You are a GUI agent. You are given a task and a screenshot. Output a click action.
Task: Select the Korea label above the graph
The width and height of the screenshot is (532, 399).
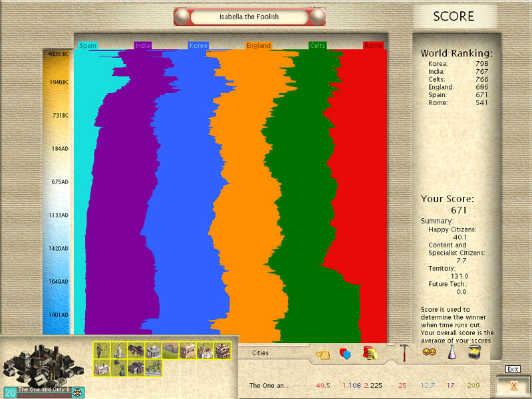coord(198,46)
